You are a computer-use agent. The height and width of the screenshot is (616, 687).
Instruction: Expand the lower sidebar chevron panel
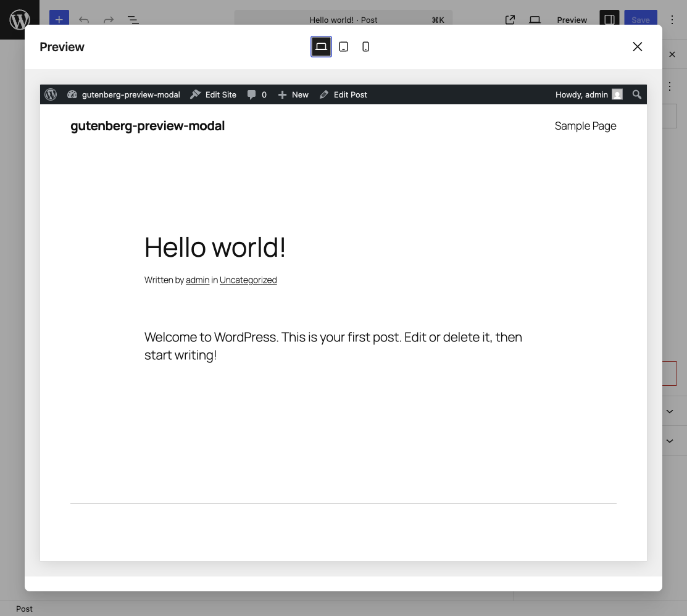670,441
